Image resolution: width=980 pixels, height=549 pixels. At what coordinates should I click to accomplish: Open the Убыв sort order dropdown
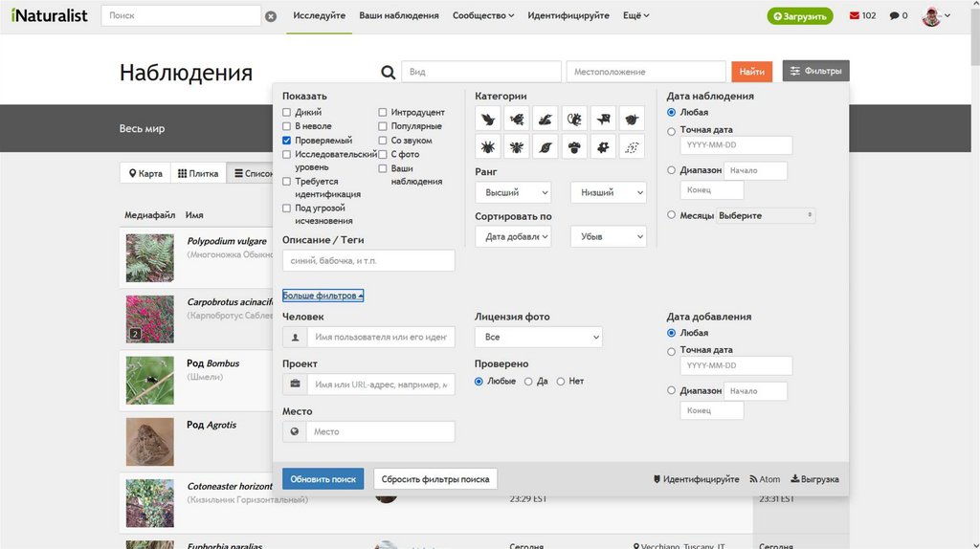(x=608, y=236)
